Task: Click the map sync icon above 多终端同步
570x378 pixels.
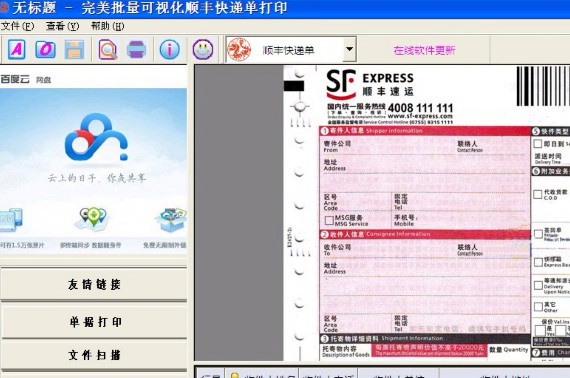Action: point(93,219)
